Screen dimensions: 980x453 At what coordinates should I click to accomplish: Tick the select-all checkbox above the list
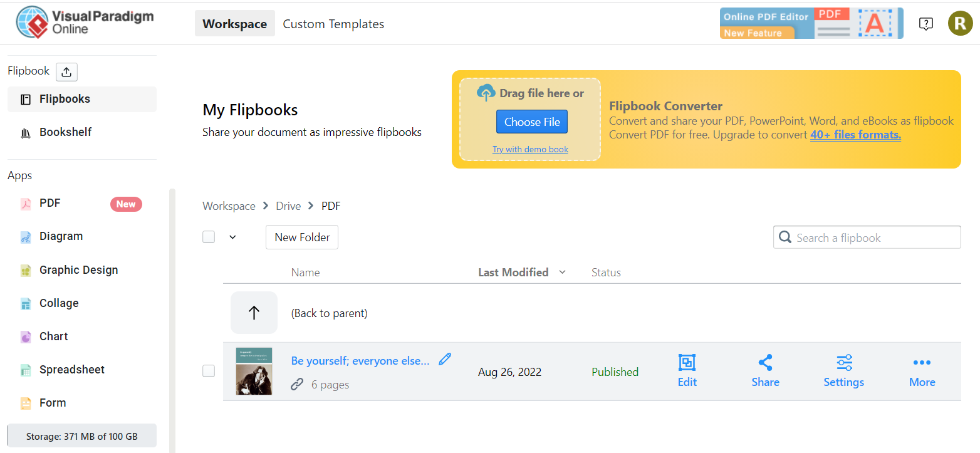(209, 237)
